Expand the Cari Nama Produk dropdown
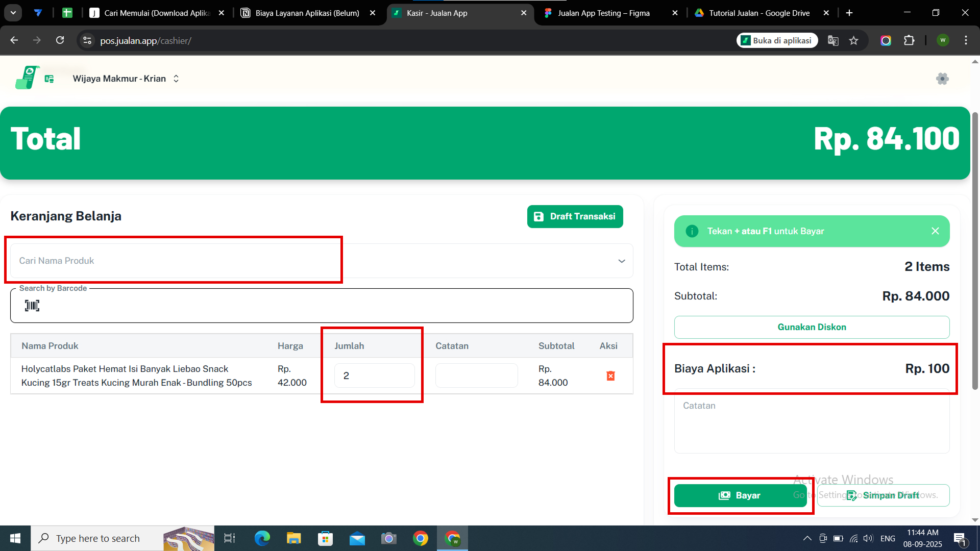 click(621, 261)
